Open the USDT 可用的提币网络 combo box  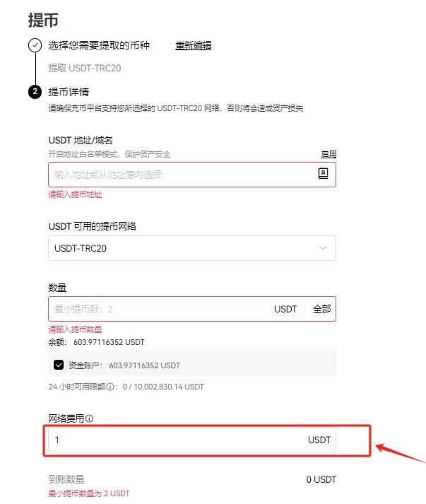[192, 248]
